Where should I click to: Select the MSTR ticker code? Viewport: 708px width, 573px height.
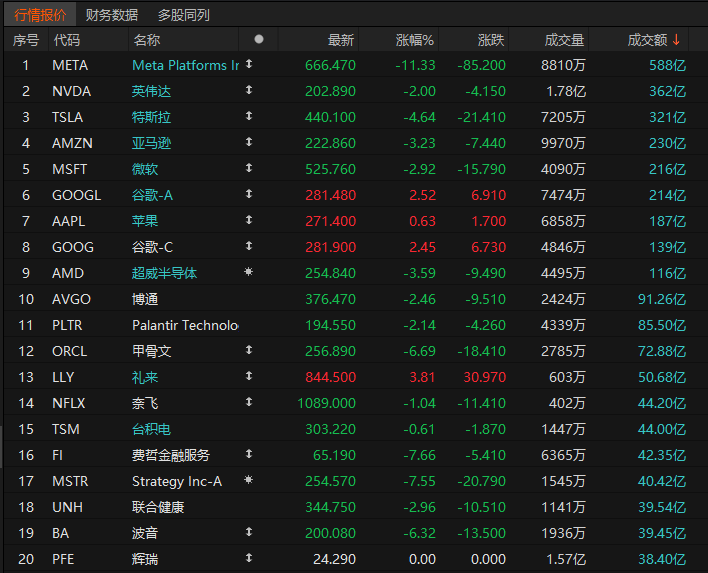[70, 481]
